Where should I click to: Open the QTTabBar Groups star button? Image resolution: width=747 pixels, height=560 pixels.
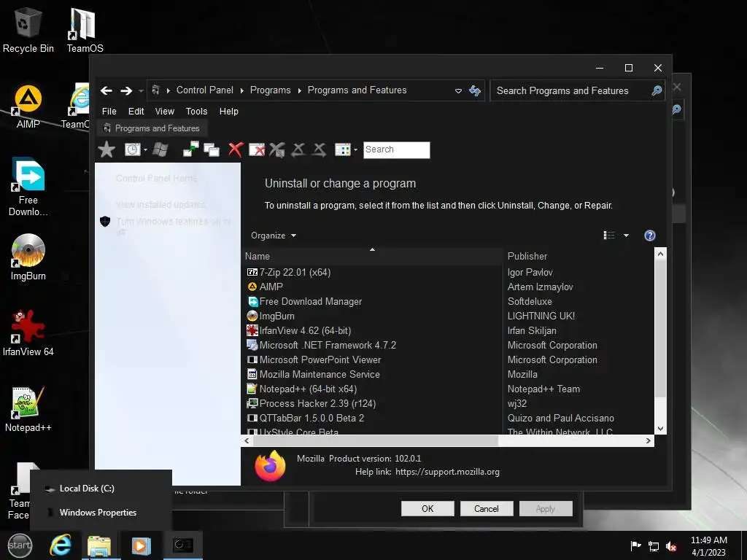coord(107,149)
